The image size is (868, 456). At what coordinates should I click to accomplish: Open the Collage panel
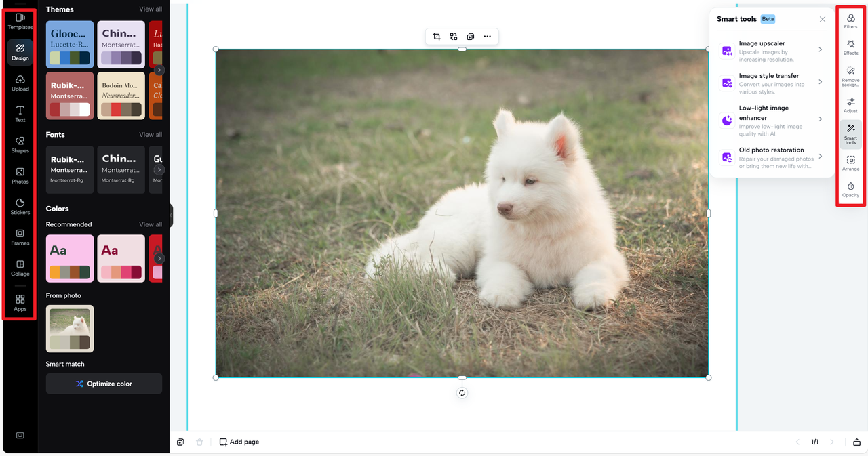point(20,268)
